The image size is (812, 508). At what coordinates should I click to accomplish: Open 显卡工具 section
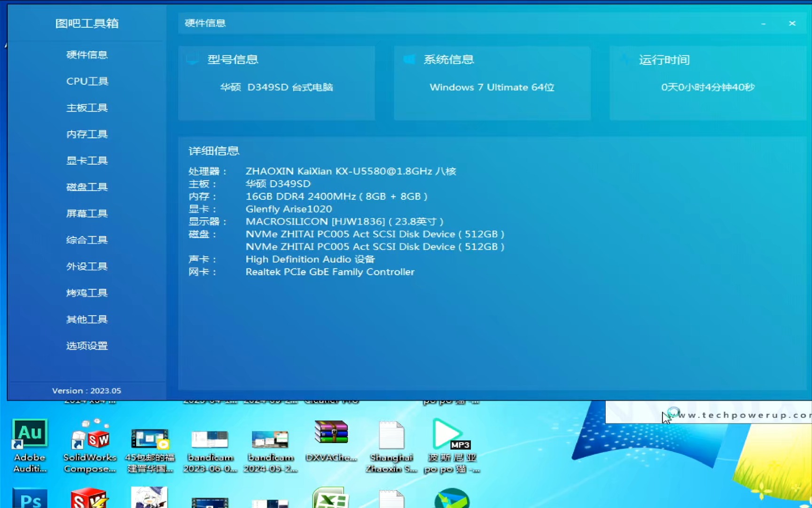tap(87, 160)
